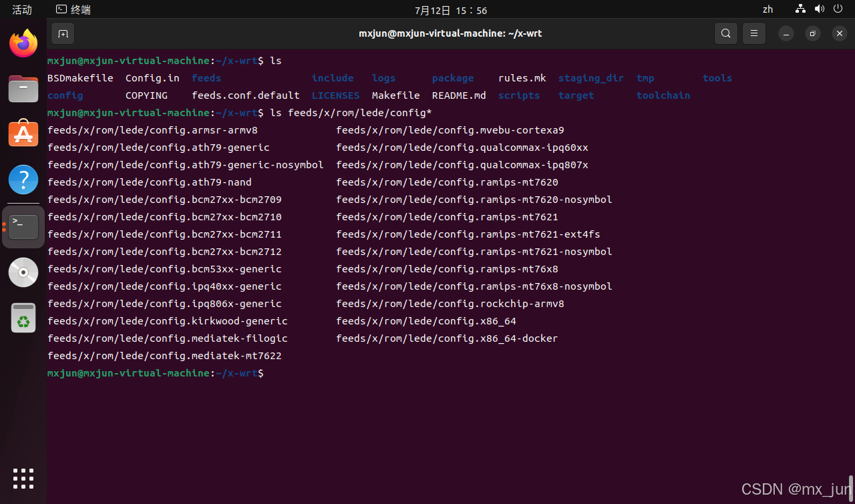Viewport: 855px width, 504px height.
Task: Click the Config.in entry
Action: click(x=152, y=78)
